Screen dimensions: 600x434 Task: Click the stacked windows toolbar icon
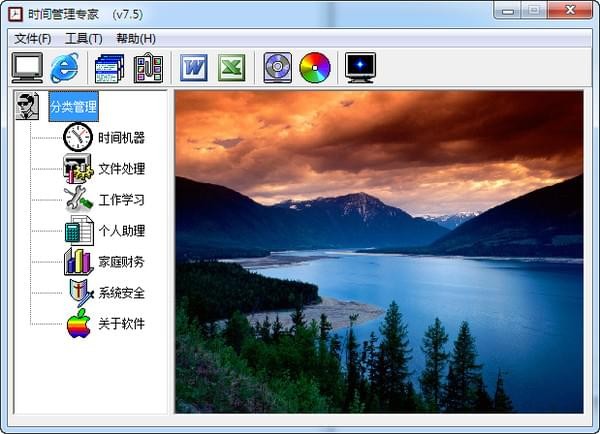[x=109, y=68]
